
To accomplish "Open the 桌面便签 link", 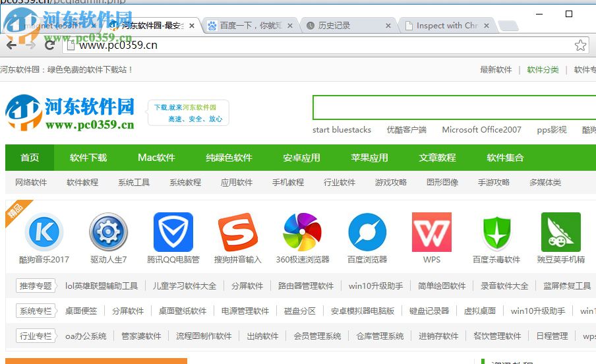I will point(81,311).
